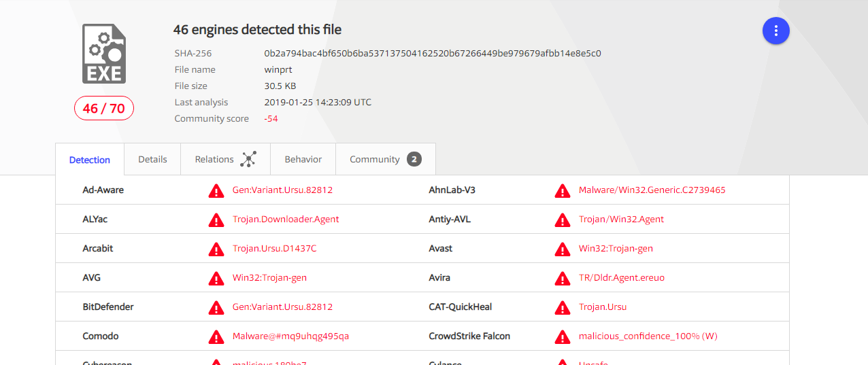The image size is (868, 365).
Task: Click the warning icon for Antiy-AVL
Action: coord(563,220)
